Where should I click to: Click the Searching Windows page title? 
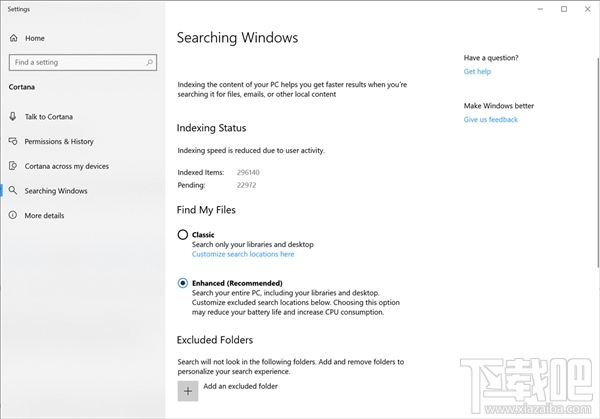(x=237, y=37)
